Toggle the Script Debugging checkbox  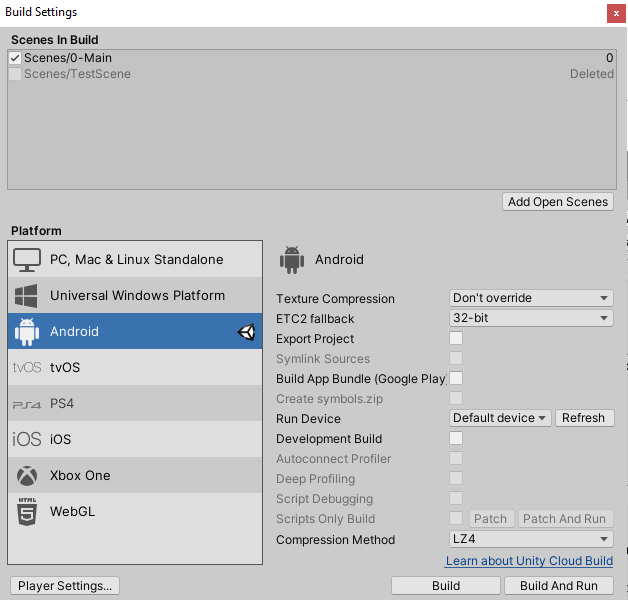pos(456,499)
